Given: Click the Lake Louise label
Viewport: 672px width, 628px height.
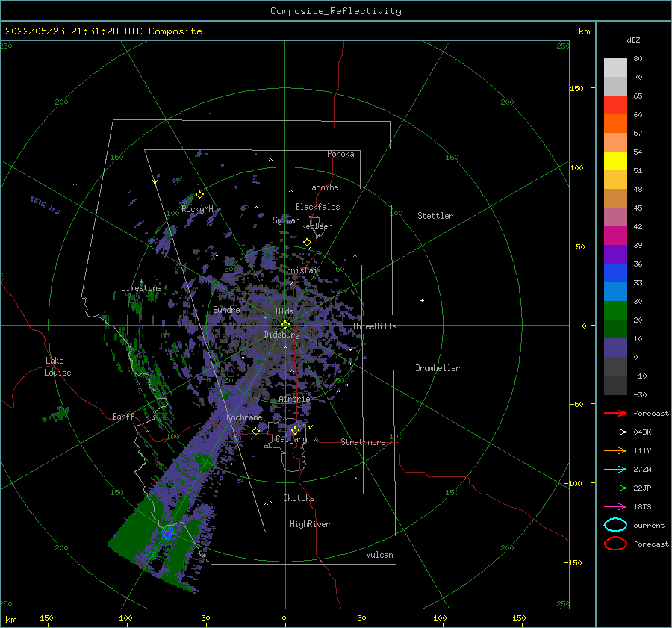Looking at the screenshot, I should (x=57, y=367).
